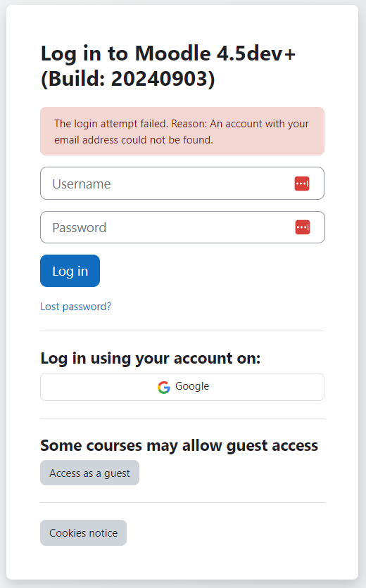The height and width of the screenshot is (588, 366).
Task: Click the divider above Cookies notice
Action: pyautogui.click(x=182, y=502)
